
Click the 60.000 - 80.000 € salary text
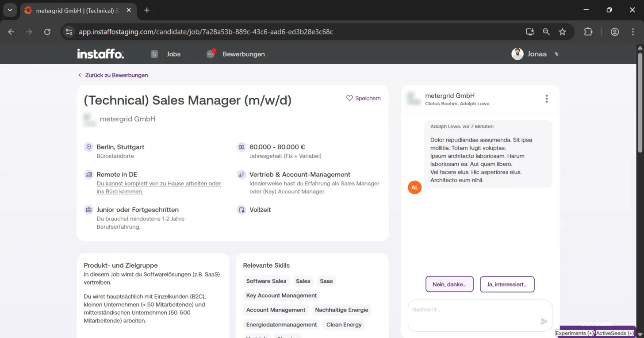click(x=277, y=147)
